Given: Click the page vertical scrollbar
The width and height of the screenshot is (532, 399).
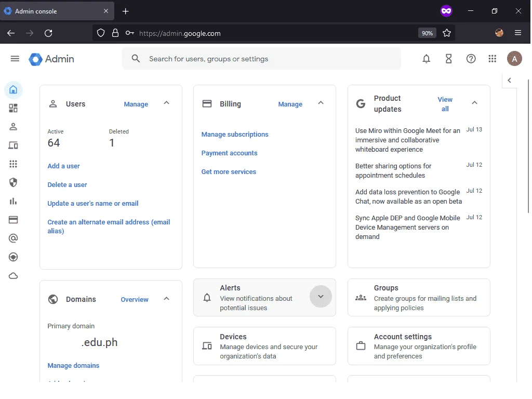Looking at the screenshot, I should [528, 146].
